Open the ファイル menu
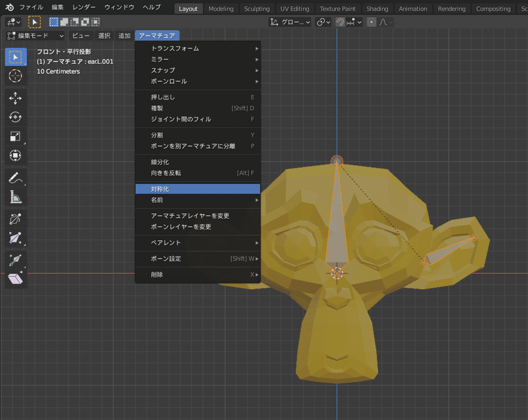The width and height of the screenshot is (528, 420). [31, 7]
